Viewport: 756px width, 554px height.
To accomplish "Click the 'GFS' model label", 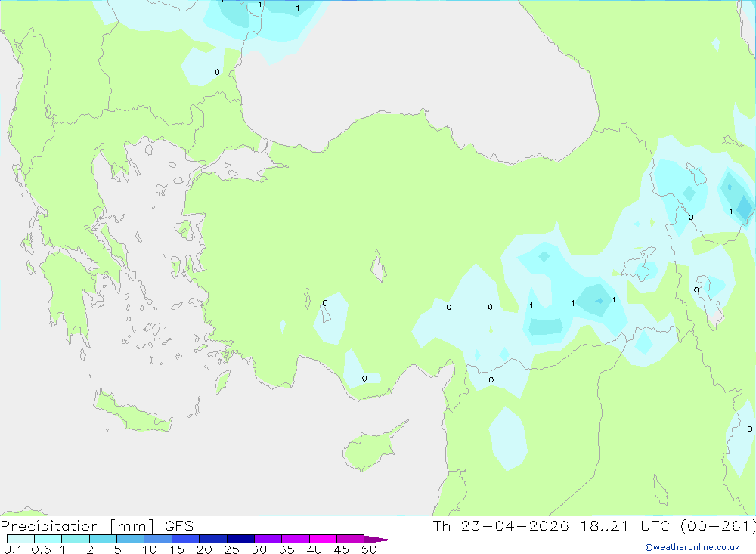I will click(x=179, y=525).
